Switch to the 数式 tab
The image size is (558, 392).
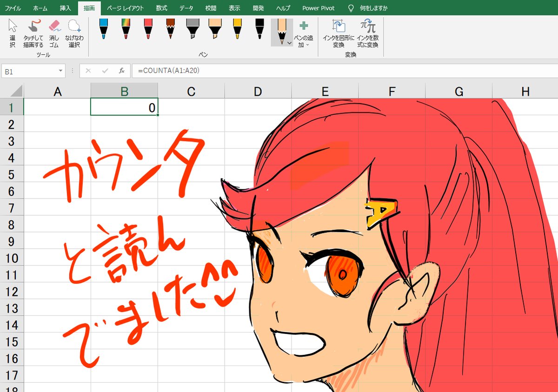coord(161,8)
